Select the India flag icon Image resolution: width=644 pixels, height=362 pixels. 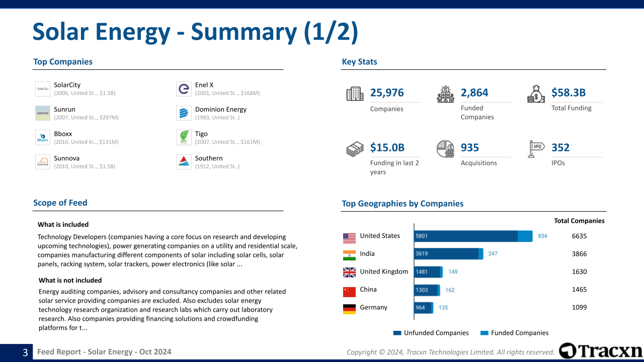349,254
